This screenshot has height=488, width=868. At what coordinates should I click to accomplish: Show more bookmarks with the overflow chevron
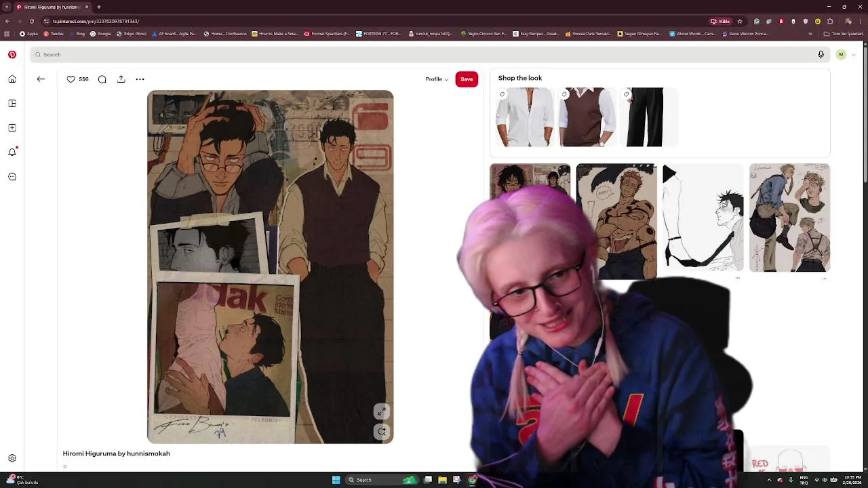(x=810, y=34)
